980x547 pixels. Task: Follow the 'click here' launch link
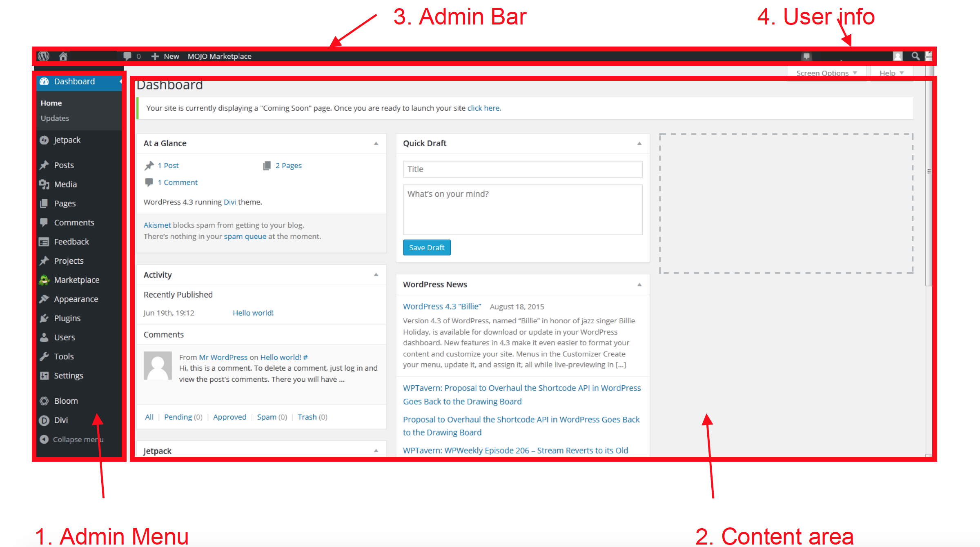(x=483, y=108)
